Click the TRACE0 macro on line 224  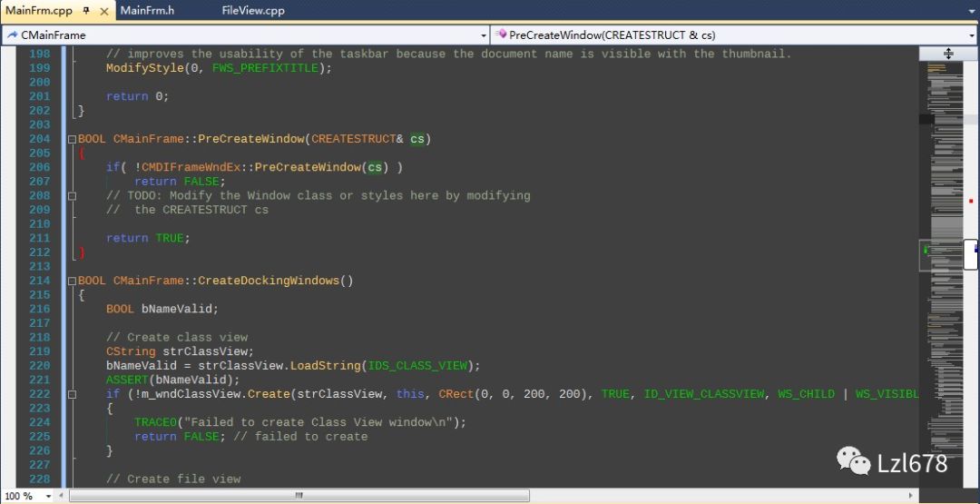point(156,422)
